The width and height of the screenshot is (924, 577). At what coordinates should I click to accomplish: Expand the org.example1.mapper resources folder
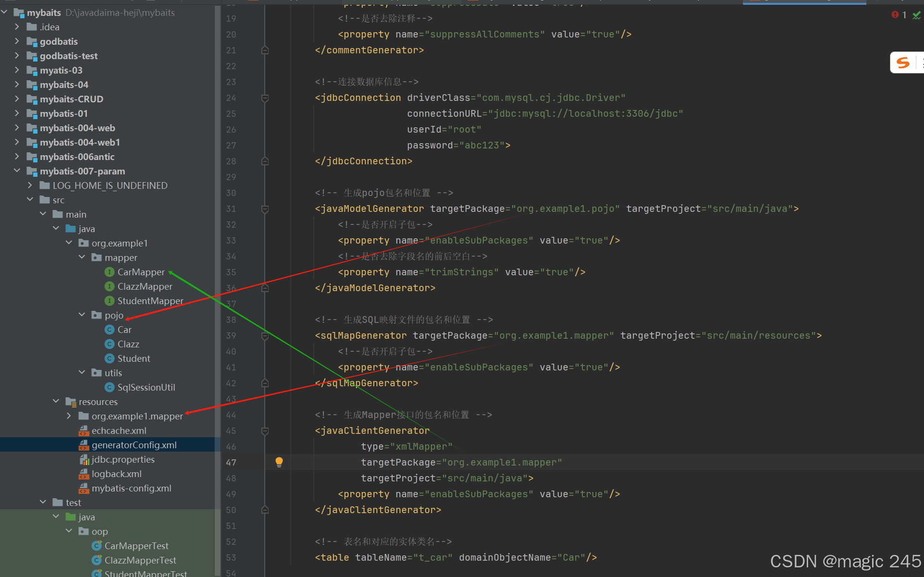(69, 416)
